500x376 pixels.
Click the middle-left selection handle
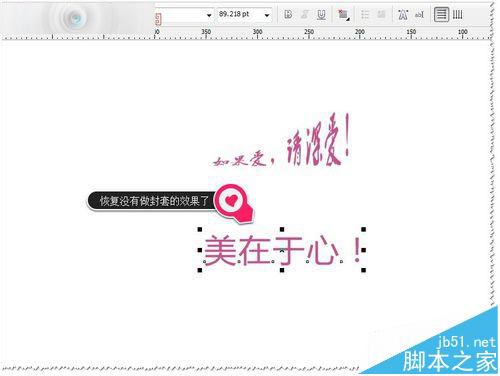pyautogui.click(x=200, y=250)
